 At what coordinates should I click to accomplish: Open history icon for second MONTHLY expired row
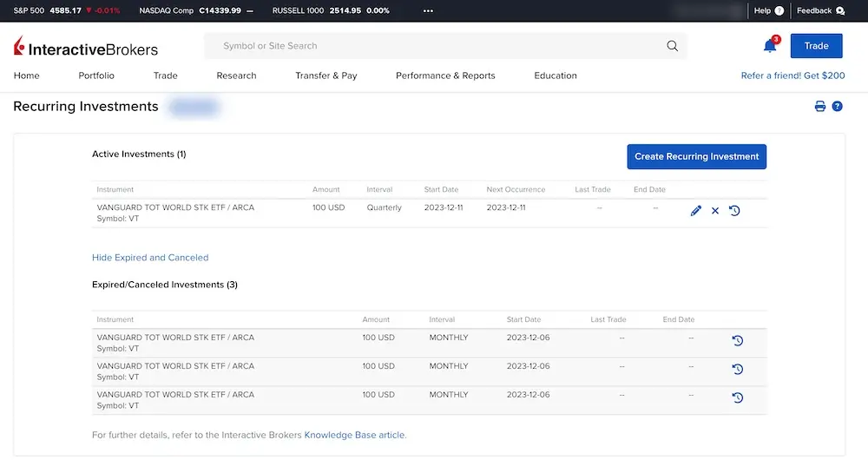(737, 369)
